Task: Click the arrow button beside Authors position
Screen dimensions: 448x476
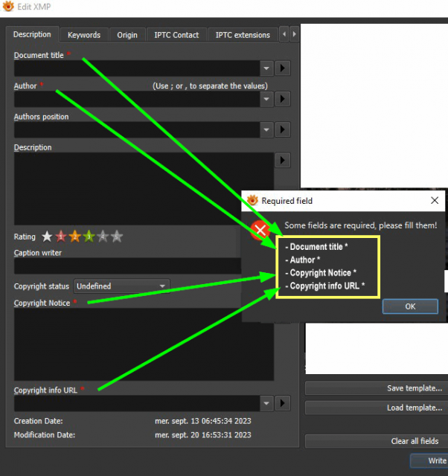Action: pos(283,129)
